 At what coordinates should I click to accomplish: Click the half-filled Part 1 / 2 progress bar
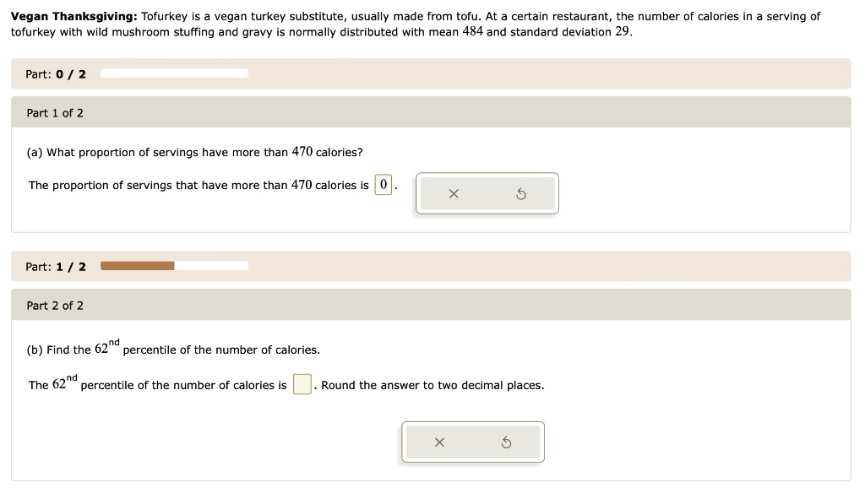click(x=174, y=266)
